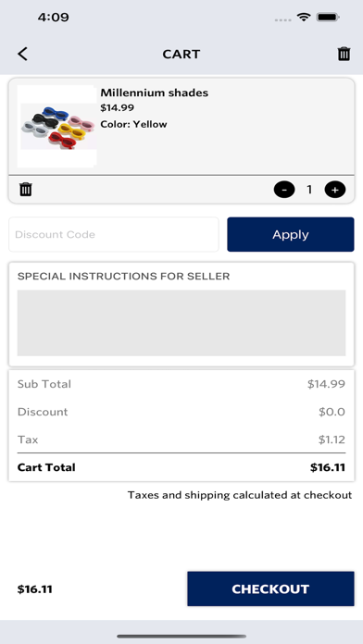Focus the Discount Code field
The image size is (363, 644).
(114, 234)
